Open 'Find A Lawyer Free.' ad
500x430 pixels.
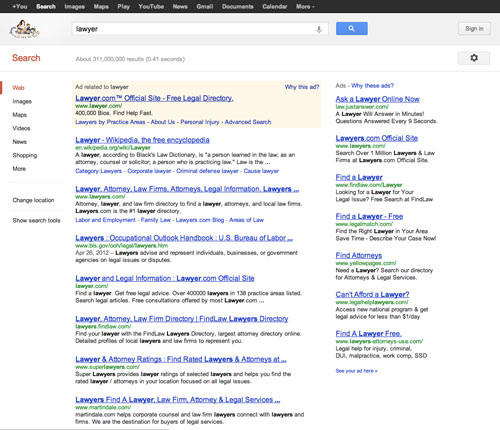click(x=368, y=334)
